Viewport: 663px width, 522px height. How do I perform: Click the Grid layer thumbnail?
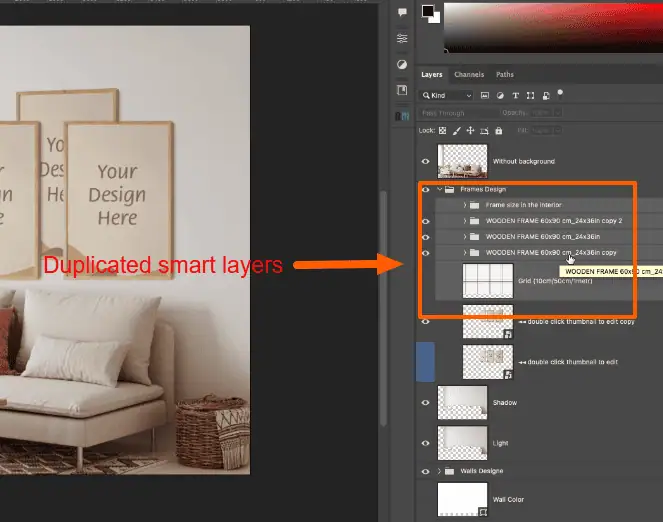click(488, 281)
